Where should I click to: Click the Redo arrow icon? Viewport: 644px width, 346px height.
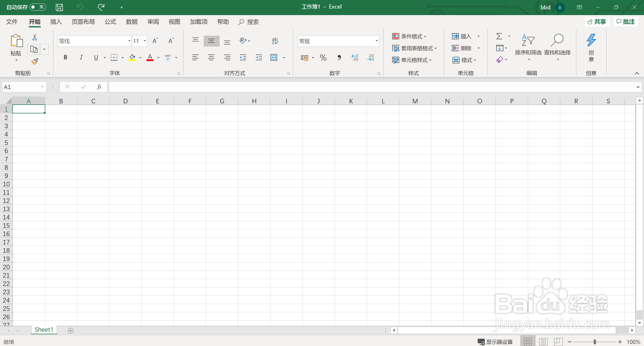(x=101, y=7)
